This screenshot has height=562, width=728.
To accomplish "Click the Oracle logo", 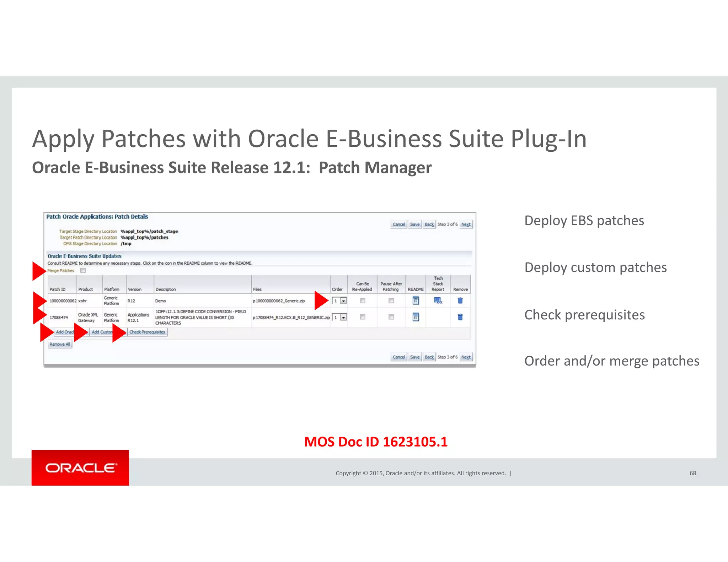I will pyautogui.click(x=80, y=468).
